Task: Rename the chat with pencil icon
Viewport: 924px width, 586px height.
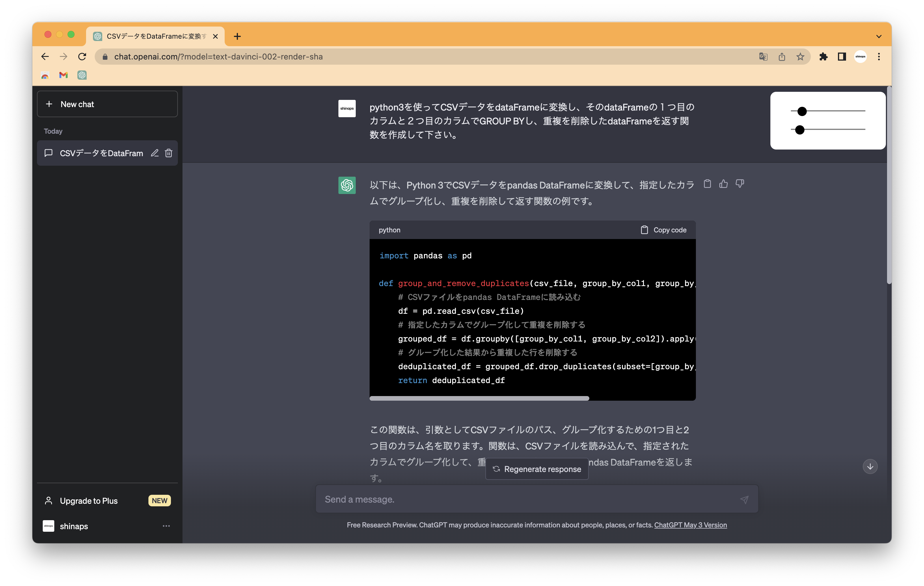Action: pyautogui.click(x=155, y=153)
